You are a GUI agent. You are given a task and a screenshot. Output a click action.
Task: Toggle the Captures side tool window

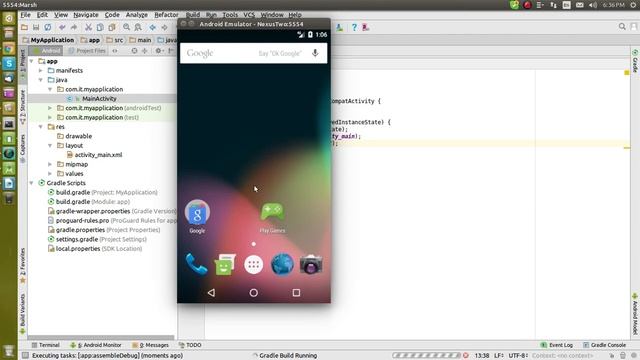[23, 149]
